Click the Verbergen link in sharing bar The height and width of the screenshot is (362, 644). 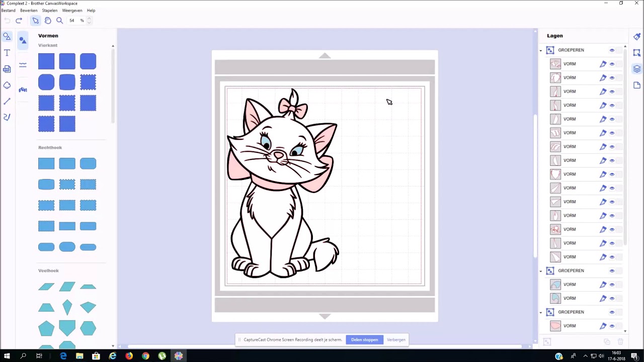396,340
